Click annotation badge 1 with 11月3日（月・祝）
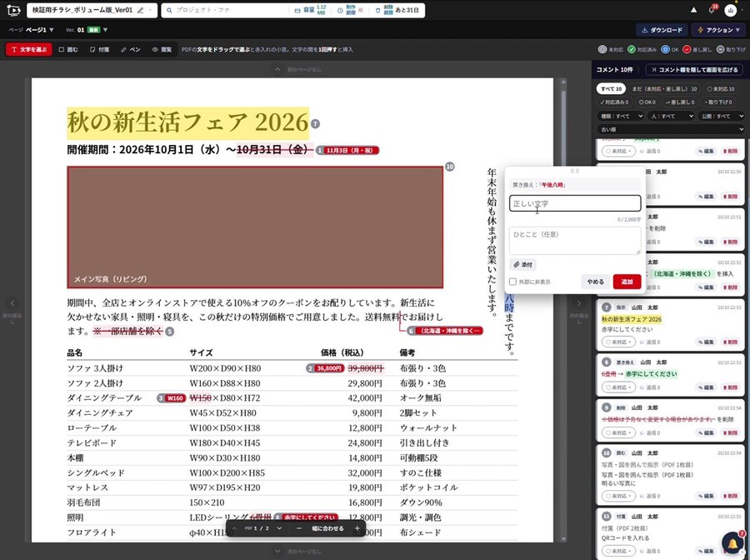Viewport: 750px width, 560px height. pos(347,150)
